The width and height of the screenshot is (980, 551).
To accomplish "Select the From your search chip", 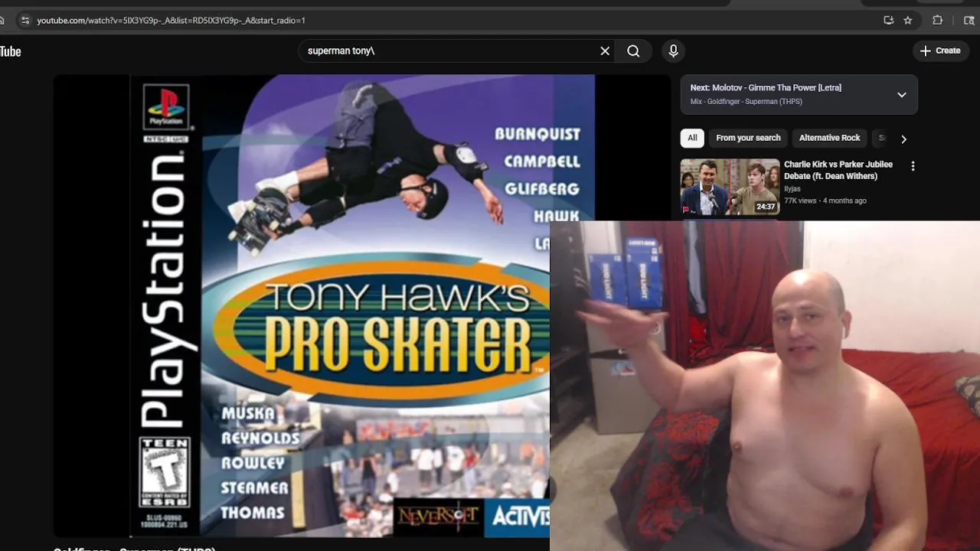I will [748, 139].
